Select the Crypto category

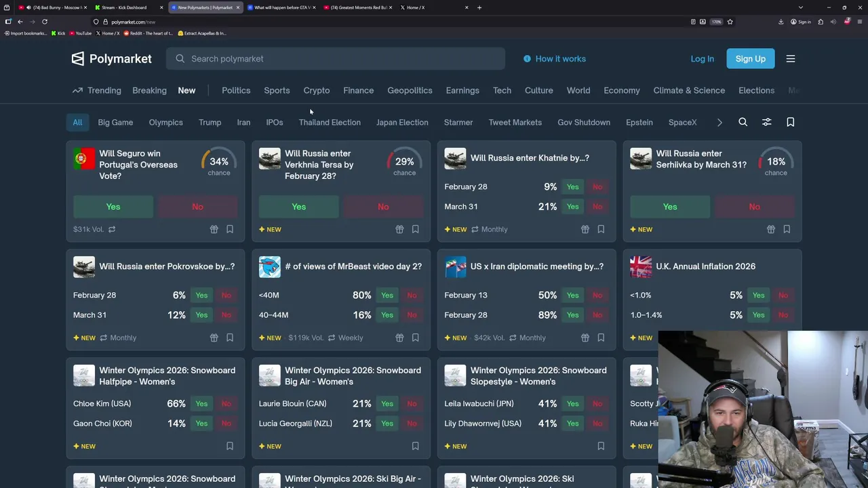click(317, 90)
